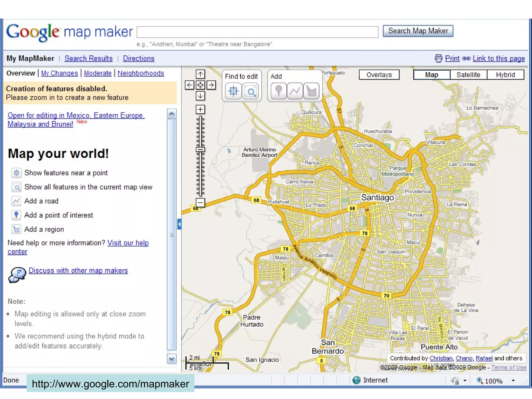Screen dimensions: 532x399
Task: Click the Search Map Maker button
Action: (x=418, y=31)
